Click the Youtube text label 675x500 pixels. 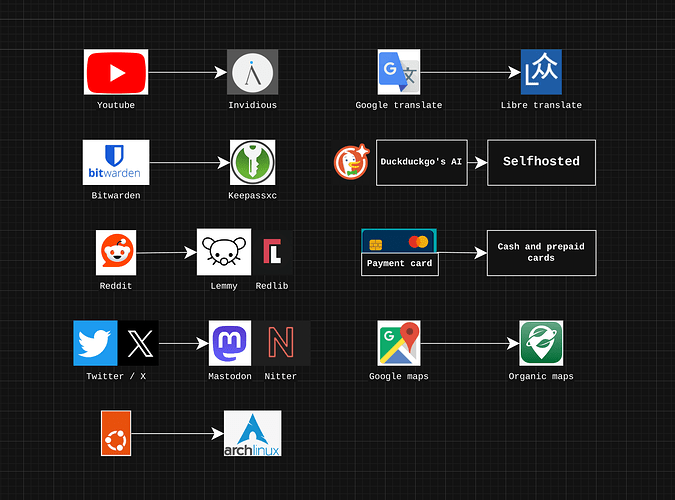[116, 105]
